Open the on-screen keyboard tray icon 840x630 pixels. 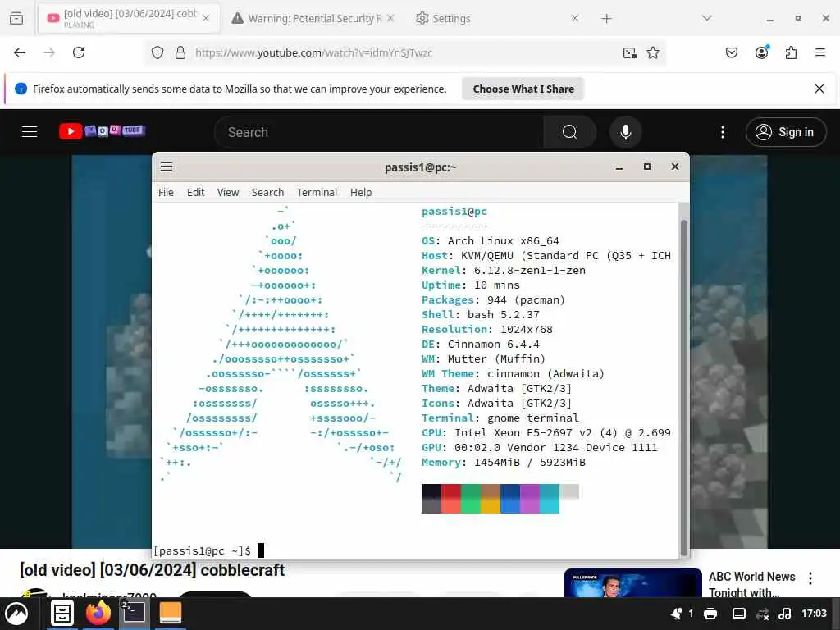[x=739, y=614]
